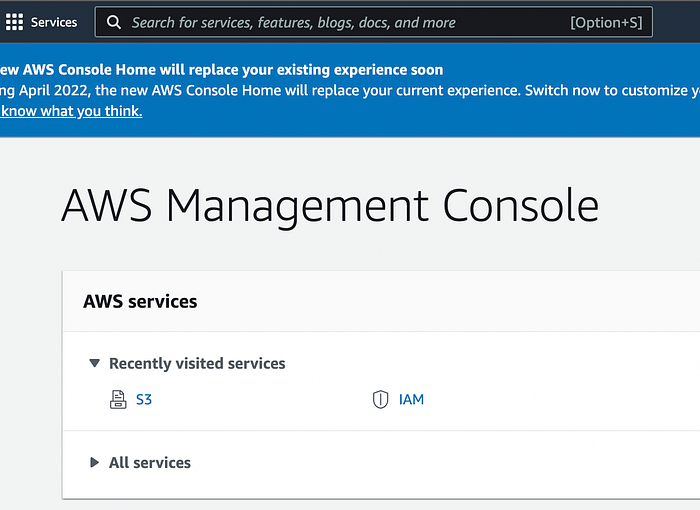Collapse Recently visited services using its triangle
Viewport: 700px width, 510px height.
(x=94, y=363)
